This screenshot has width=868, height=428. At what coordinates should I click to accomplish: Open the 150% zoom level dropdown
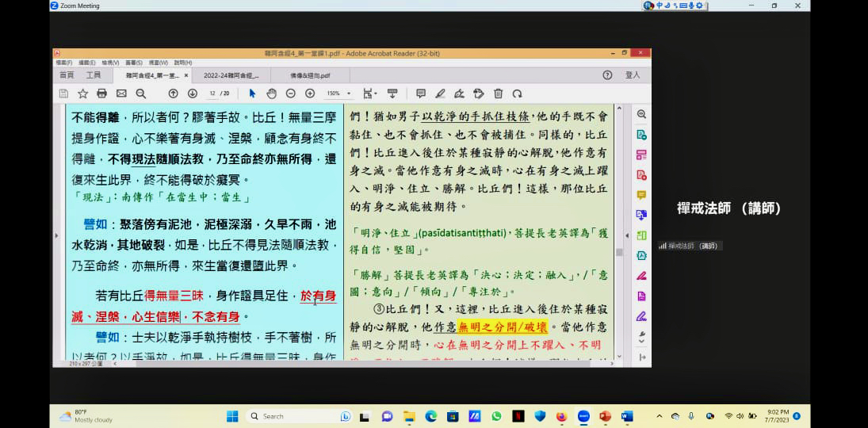pos(338,94)
